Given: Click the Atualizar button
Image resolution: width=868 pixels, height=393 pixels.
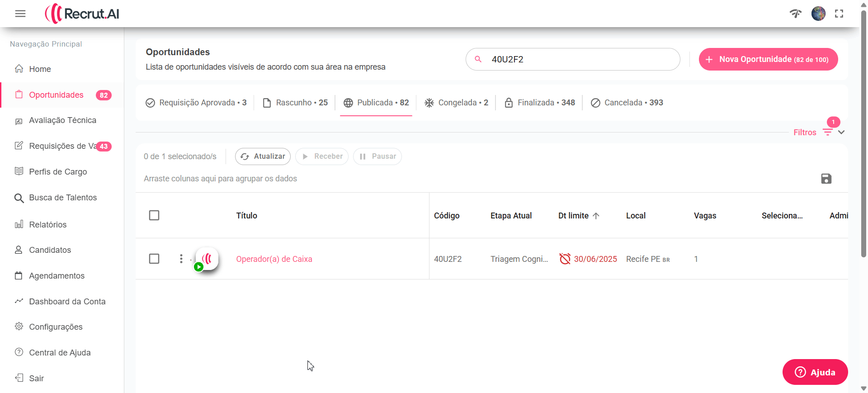Looking at the screenshot, I should coord(263,156).
